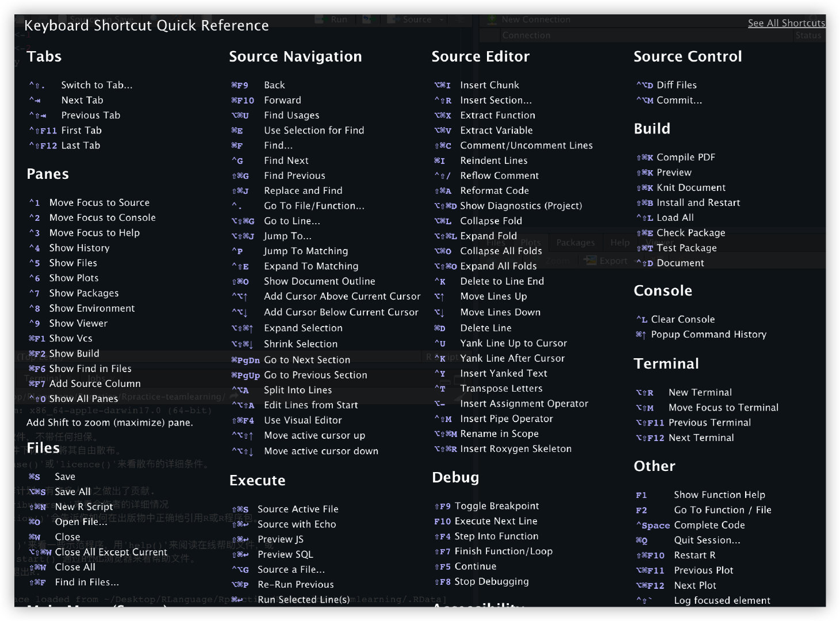
Task: Click 'Add Shift to zoom (maximize) pane.' note
Action: pos(109,423)
